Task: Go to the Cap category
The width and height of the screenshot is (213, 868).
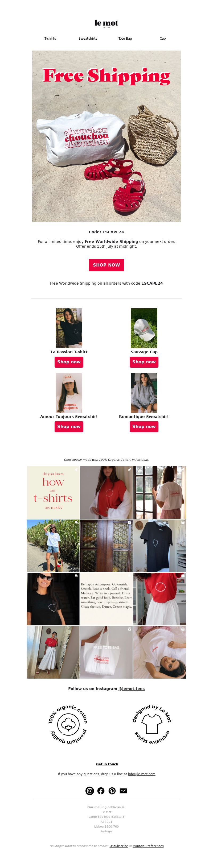Action: (x=162, y=38)
